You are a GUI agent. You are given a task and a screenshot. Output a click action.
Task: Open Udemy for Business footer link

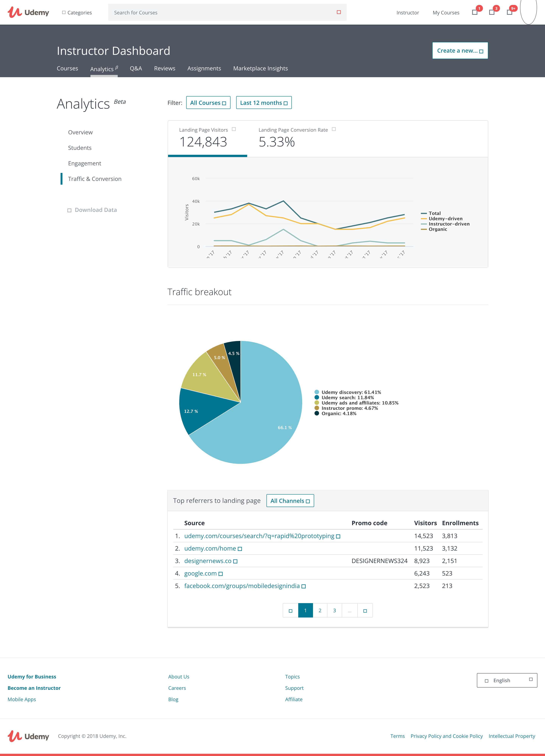(32, 677)
